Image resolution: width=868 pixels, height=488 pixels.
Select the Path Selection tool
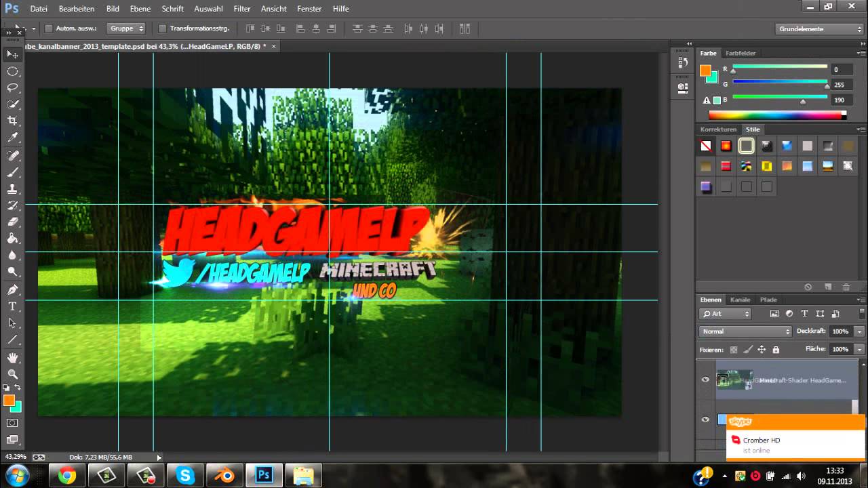click(12, 323)
